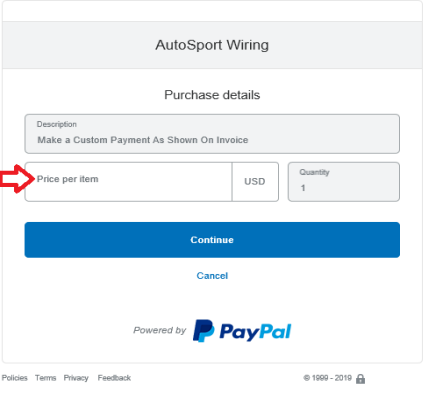The height and width of the screenshot is (407, 428).
Task: Open the Terms footer link
Action: [x=46, y=378]
